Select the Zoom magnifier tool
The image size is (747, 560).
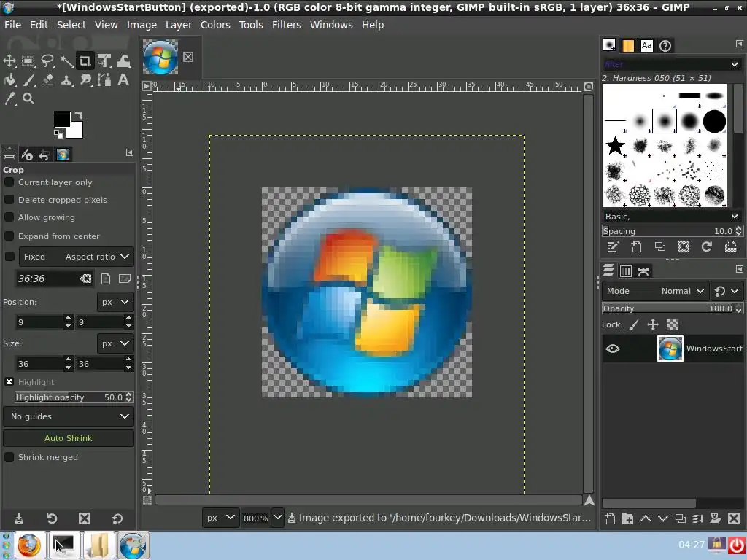coord(28,98)
